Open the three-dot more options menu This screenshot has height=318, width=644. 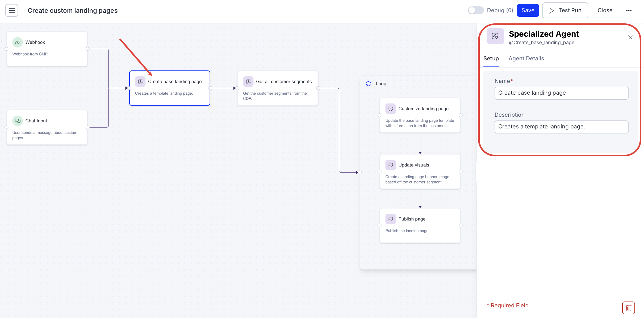pos(629,11)
